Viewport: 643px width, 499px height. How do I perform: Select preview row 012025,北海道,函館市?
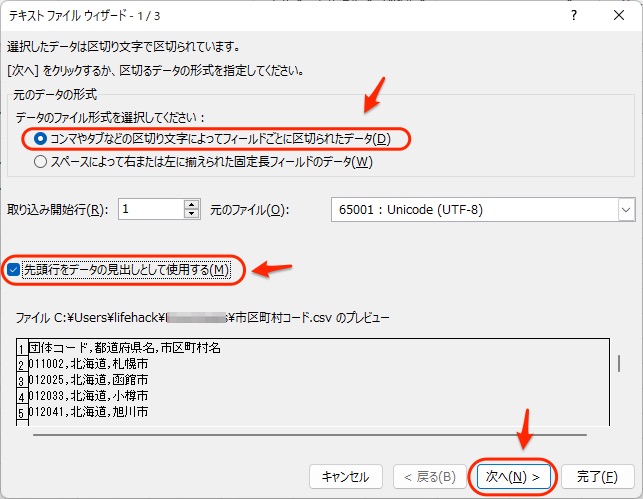click(88, 380)
